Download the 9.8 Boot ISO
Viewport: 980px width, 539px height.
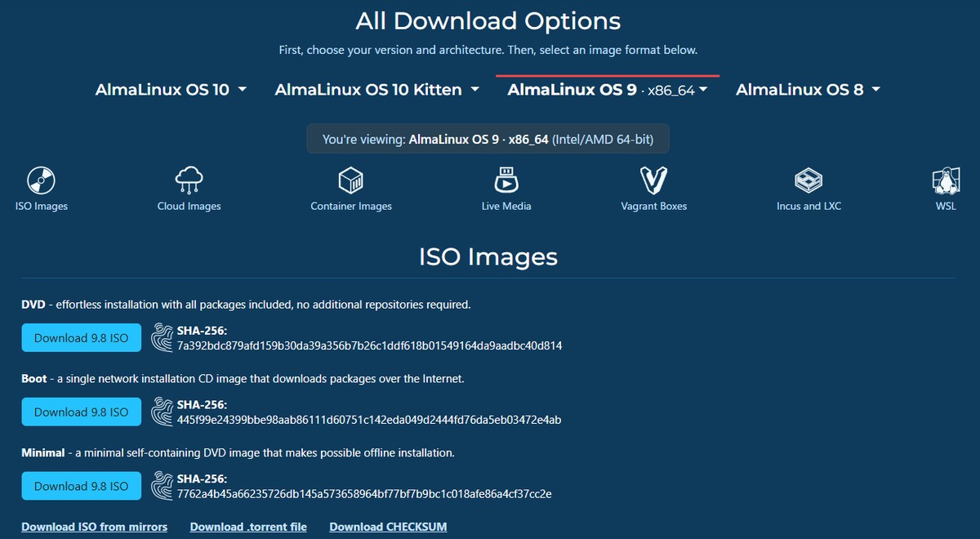pos(81,412)
